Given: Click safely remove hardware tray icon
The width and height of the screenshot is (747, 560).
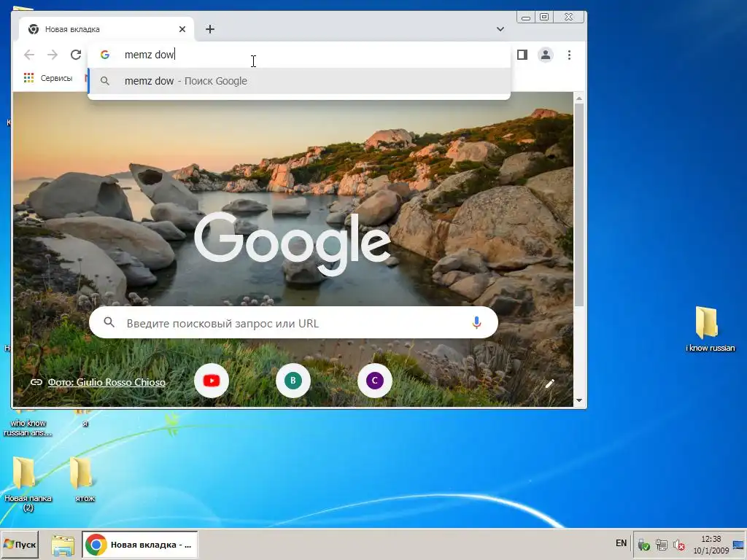Looking at the screenshot, I should point(643,544).
